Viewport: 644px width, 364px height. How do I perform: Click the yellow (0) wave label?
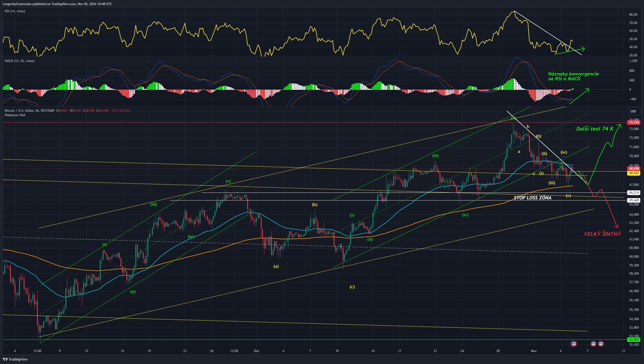pos(538,136)
